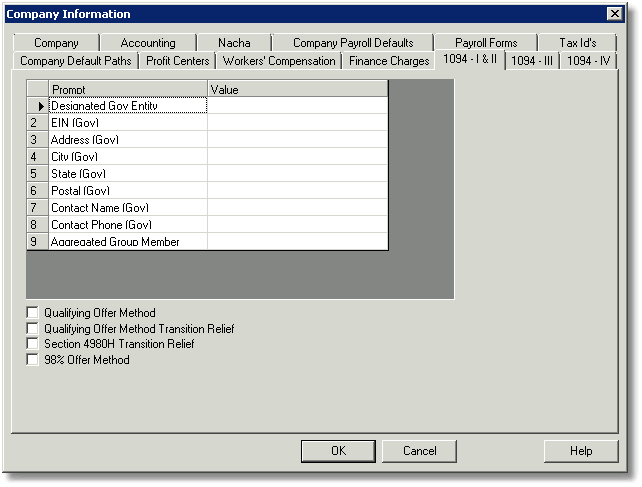Select the Designated Gov Entity prompt row
The image size is (642, 487).
point(128,106)
